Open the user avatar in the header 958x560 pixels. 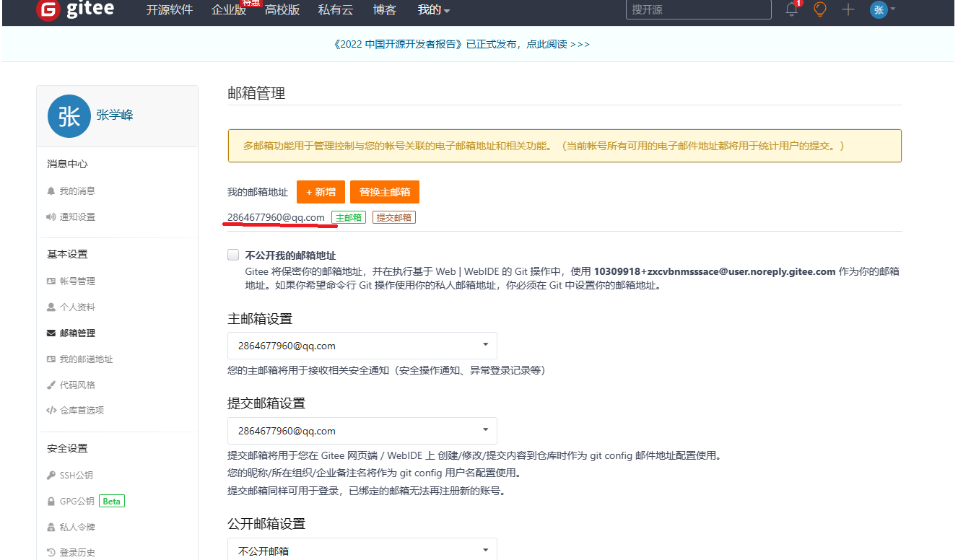[x=879, y=9]
